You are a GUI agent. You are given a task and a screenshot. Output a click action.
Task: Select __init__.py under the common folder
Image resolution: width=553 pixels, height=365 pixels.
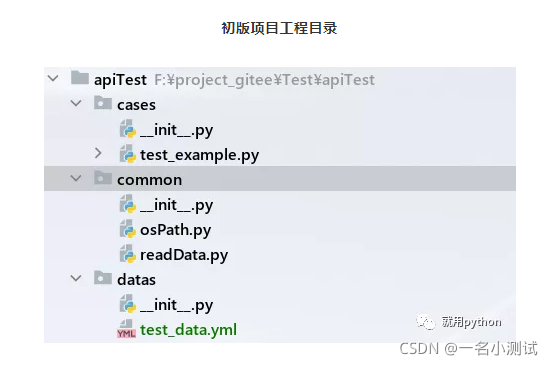click(176, 205)
